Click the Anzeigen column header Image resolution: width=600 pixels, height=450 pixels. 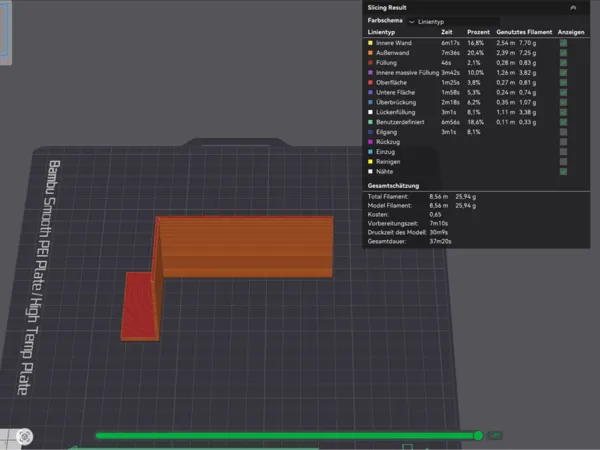coord(571,32)
